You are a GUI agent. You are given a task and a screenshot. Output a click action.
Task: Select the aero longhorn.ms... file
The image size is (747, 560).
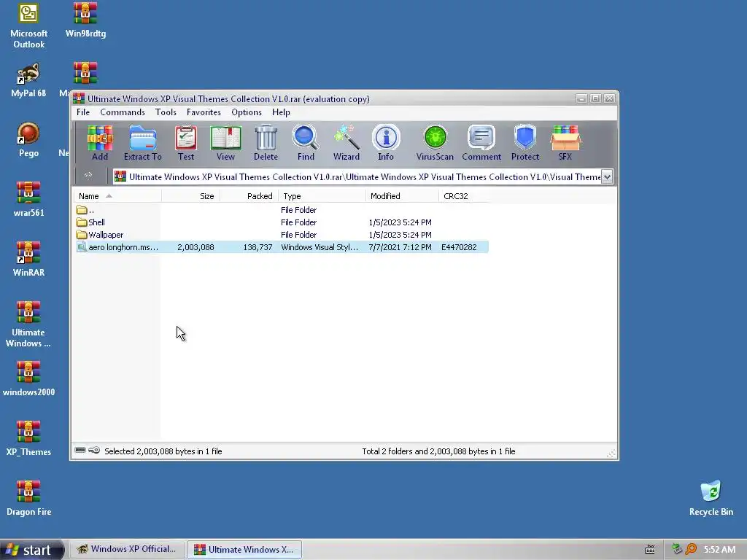point(282,247)
